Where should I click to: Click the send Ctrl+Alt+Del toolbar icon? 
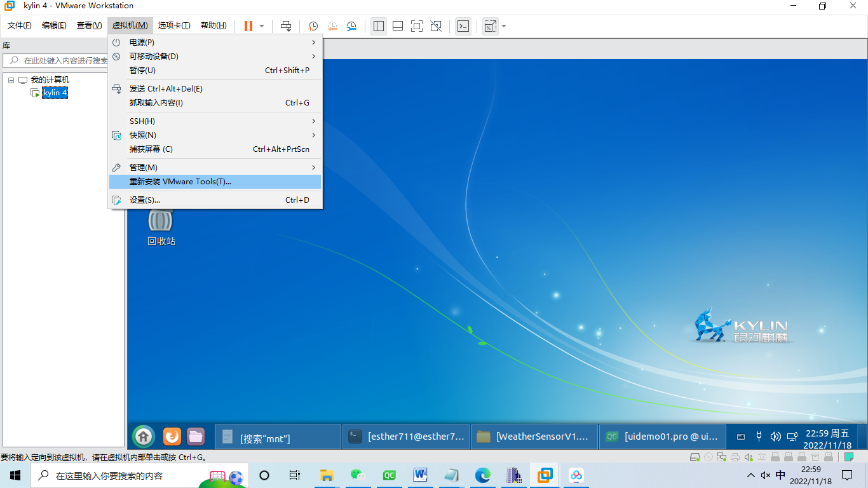[x=287, y=26]
